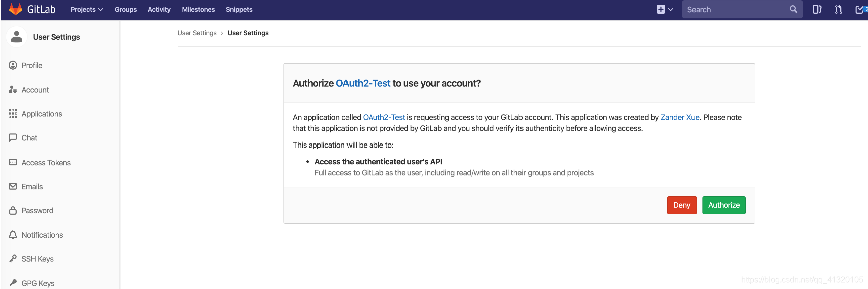Click the Access Tokens icon

coord(13,162)
